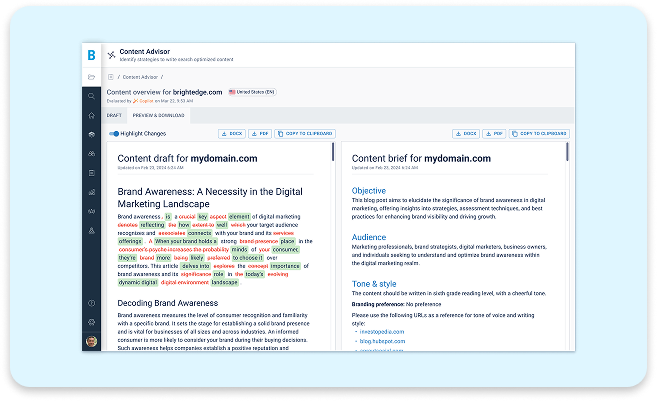Download the content brief as DOCX
The height and width of the screenshot is (401, 657).
point(466,134)
